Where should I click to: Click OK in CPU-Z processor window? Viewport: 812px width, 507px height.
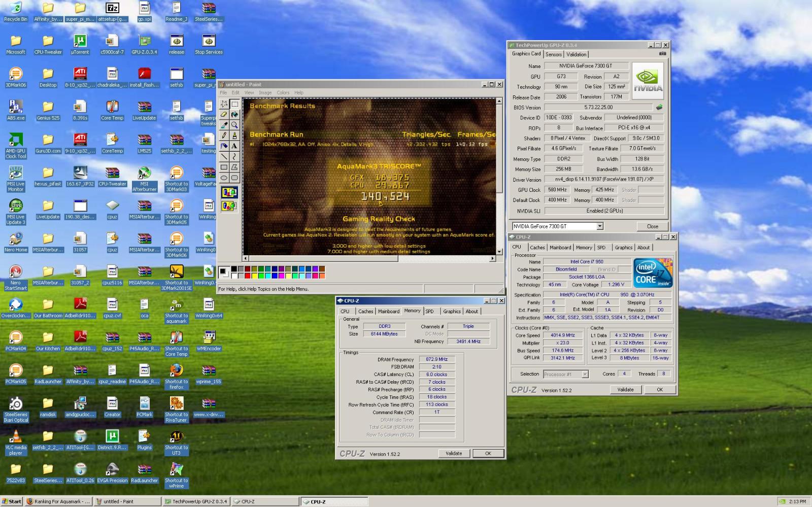(x=660, y=390)
